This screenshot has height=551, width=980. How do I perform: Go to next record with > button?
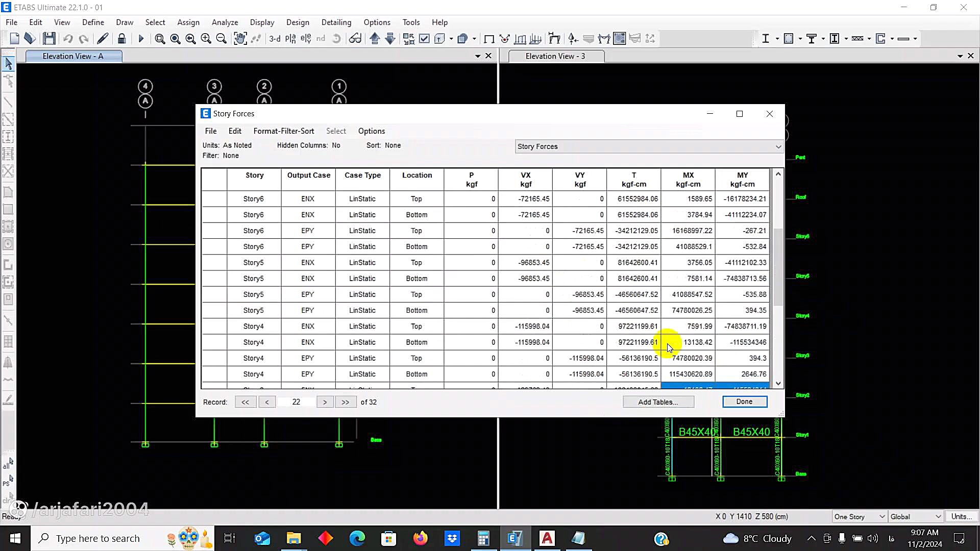[325, 402]
